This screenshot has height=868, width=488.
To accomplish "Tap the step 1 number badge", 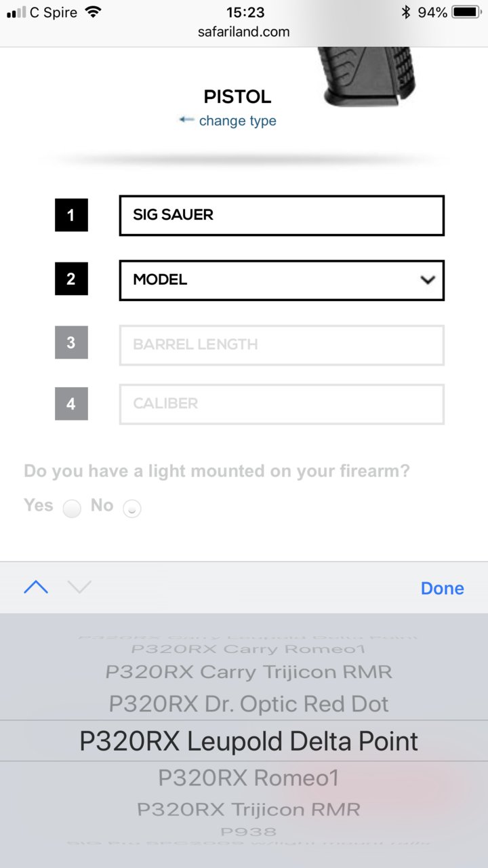I will [x=71, y=215].
